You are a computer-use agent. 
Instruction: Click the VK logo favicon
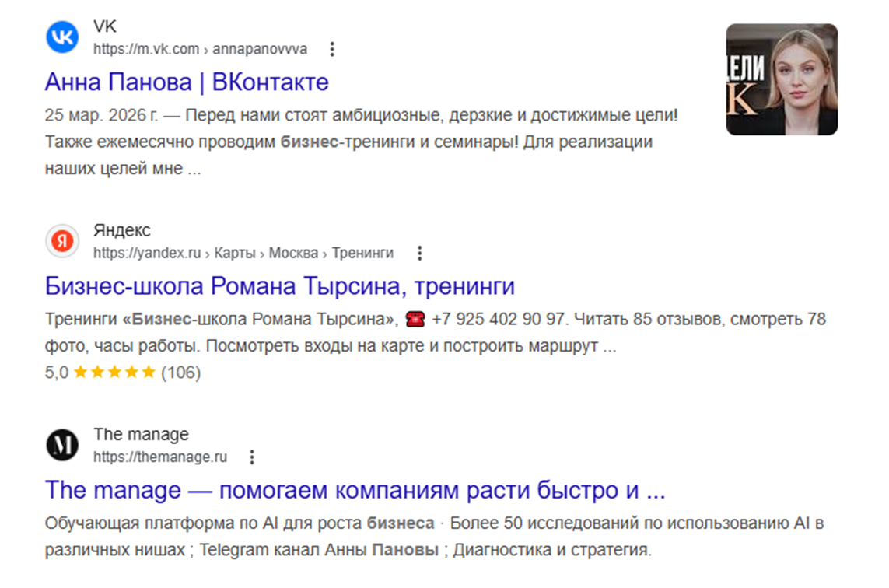pyautogui.click(x=62, y=37)
